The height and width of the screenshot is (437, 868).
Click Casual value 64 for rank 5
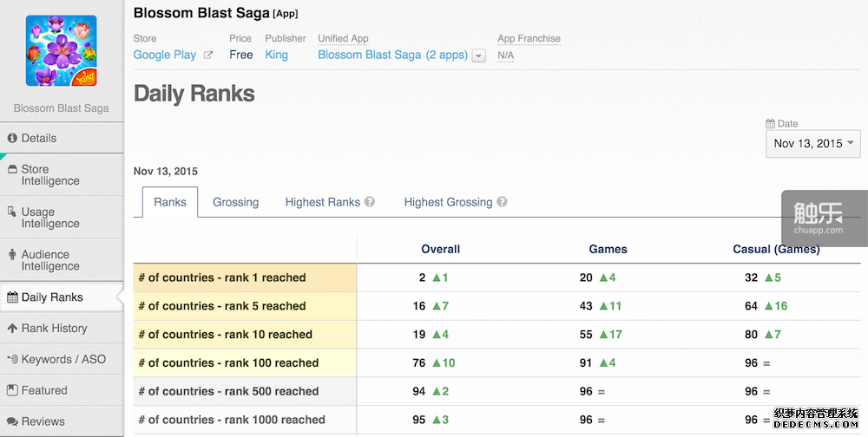click(751, 306)
